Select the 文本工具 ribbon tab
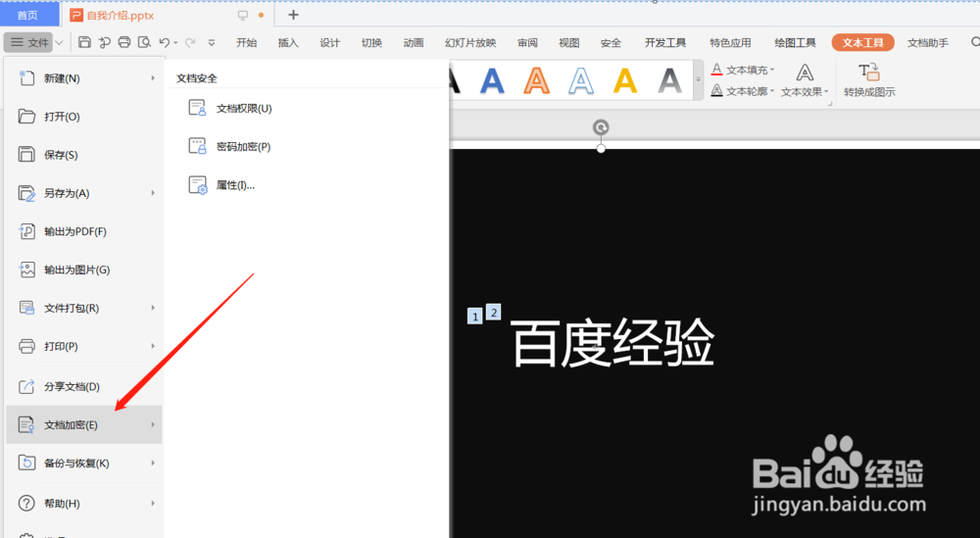 (862, 42)
